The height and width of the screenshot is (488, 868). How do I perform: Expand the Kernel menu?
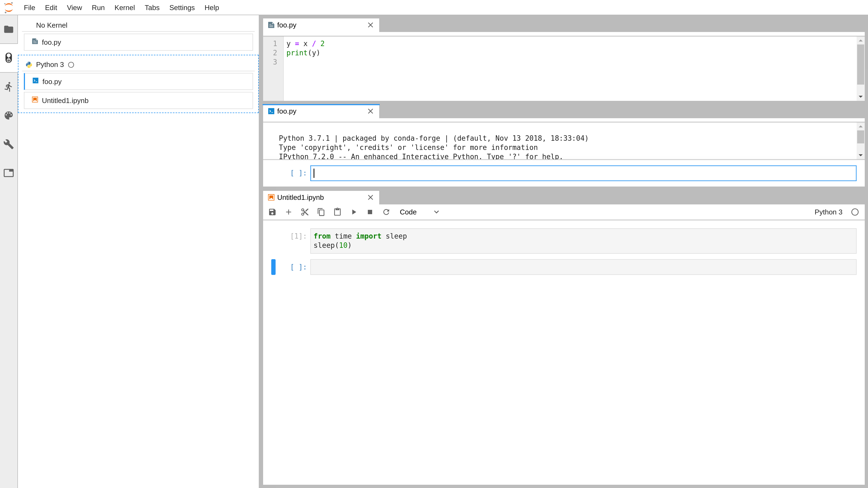[125, 7]
